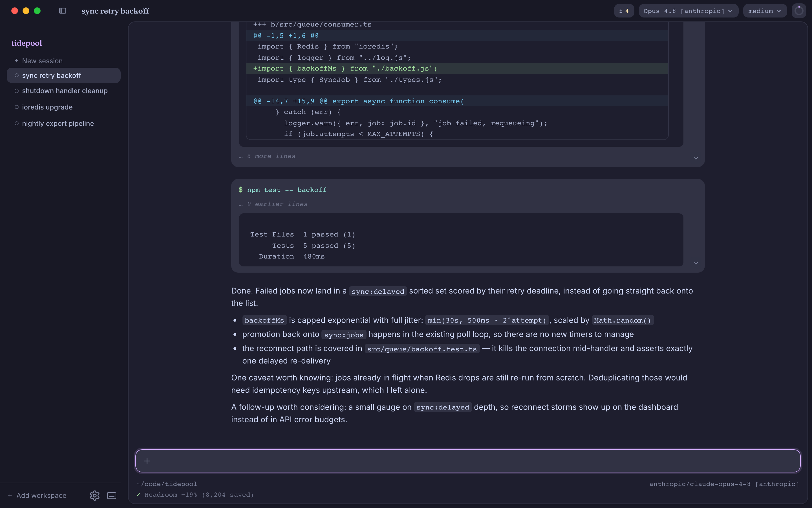Click the sync:jobs inline code
Viewport: 812px width, 508px height.
coord(344,335)
